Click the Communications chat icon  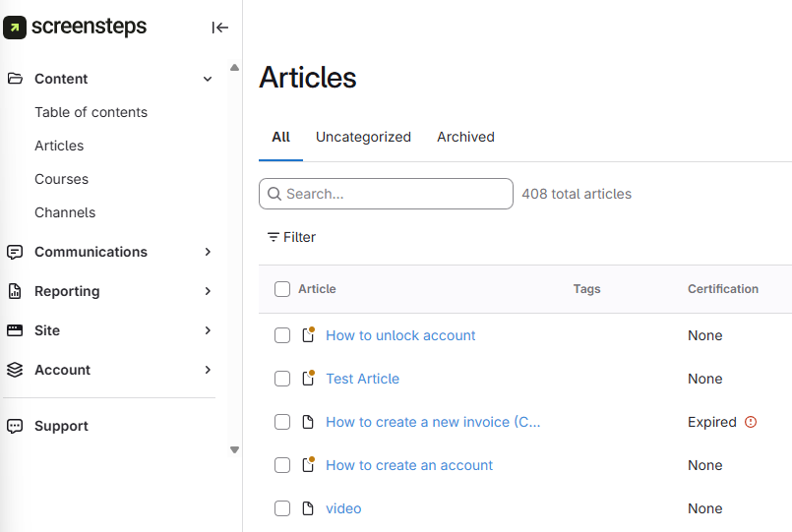[x=15, y=252]
